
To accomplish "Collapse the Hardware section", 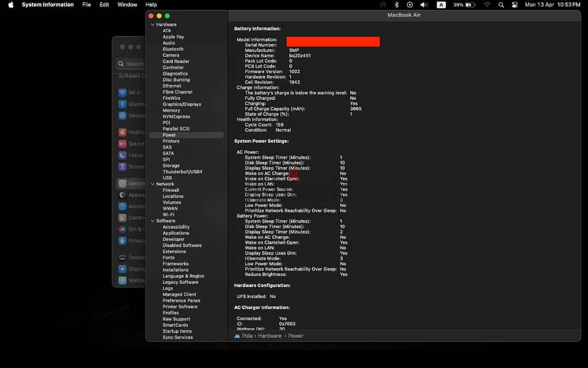I will tap(153, 25).
